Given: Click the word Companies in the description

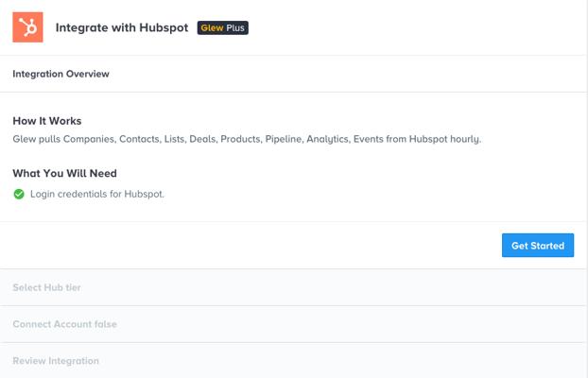Looking at the screenshot, I should tap(89, 139).
